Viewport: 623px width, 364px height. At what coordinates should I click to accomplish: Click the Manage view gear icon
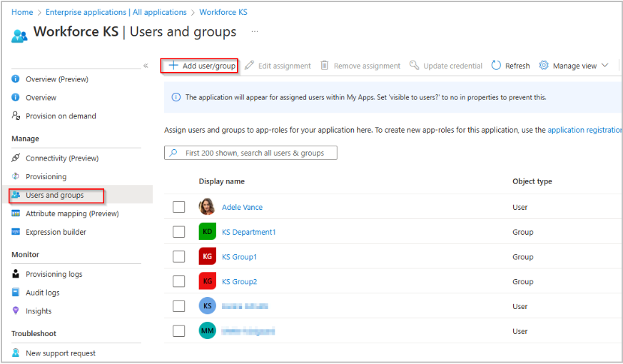544,66
